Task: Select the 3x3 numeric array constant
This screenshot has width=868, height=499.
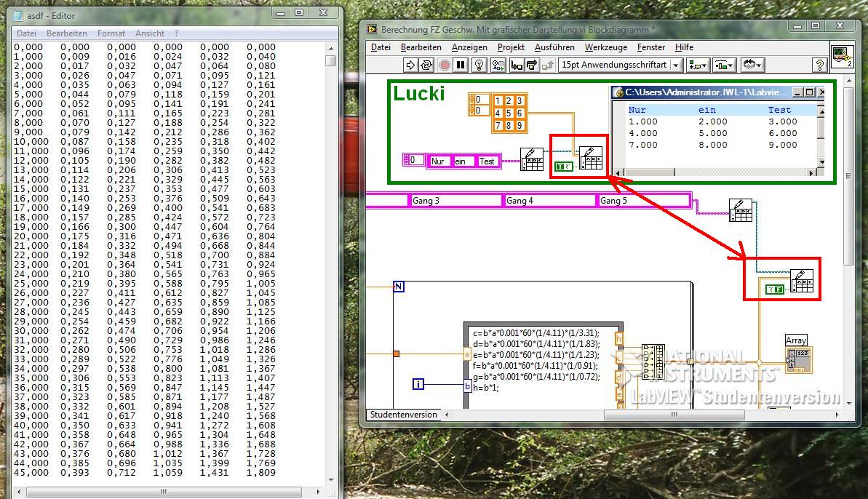Action: point(509,113)
